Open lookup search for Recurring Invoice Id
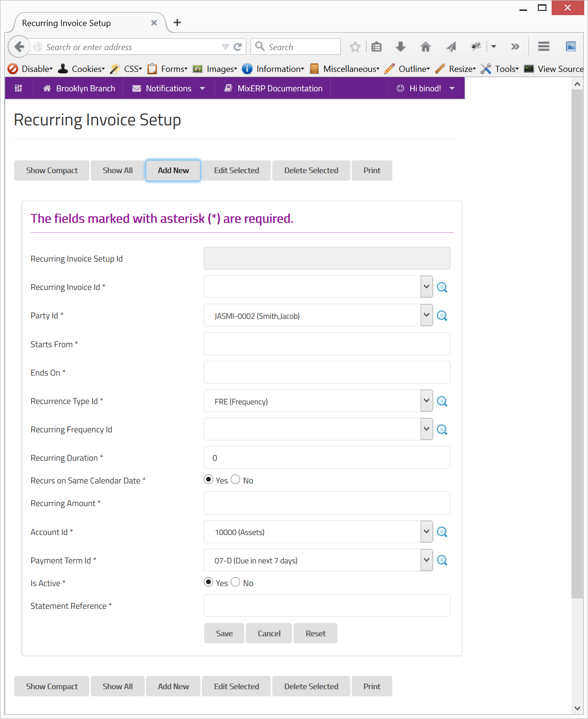This screenshot has width=588, height=719. pyautogui.click(x=442, y=287)
